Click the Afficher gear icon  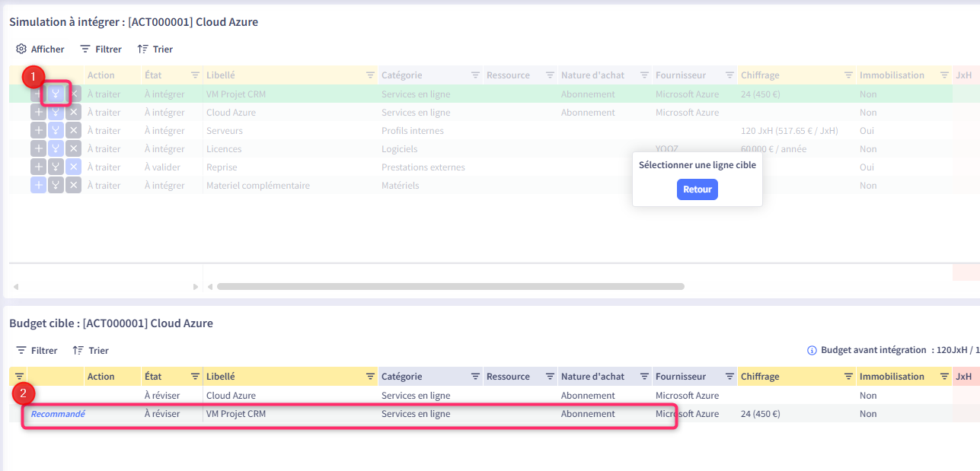(x=21, y=49)
